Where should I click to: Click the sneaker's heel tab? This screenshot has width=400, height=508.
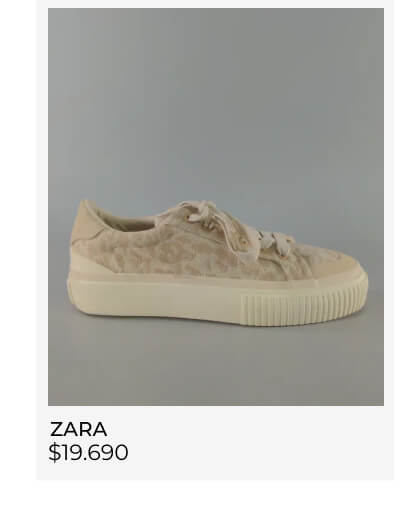coord(87,221)
